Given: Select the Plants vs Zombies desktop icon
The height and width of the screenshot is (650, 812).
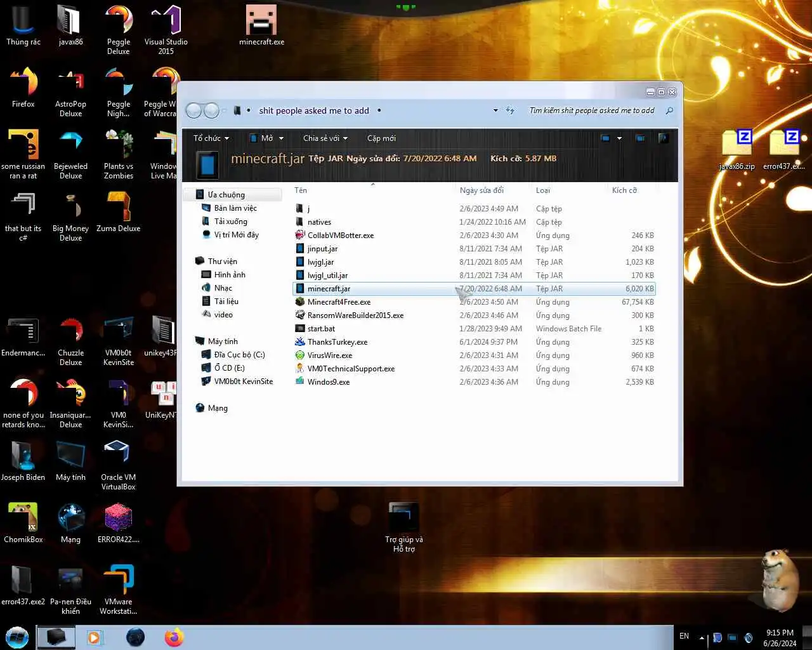Looking at the screenshot, I should [119, 154].
